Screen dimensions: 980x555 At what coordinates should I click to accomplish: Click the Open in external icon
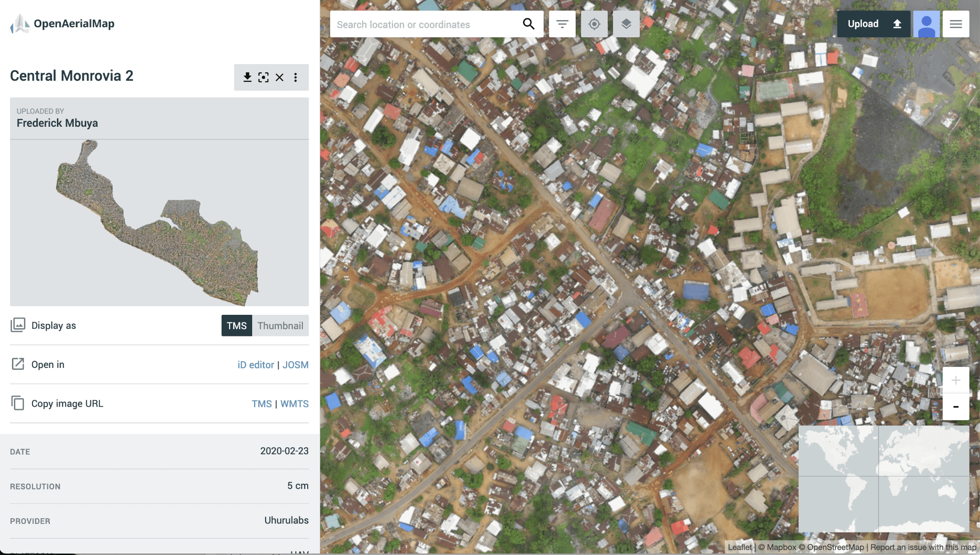[x=18, y=364]
